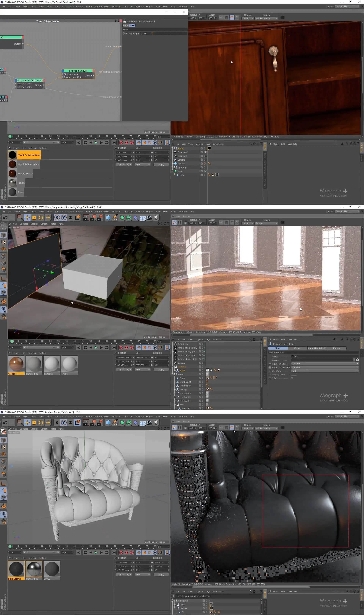The height and width of the screenshot is (615, 364).
Task: Toggle Arnold distant_light enable checkmark
Action: [204, 359]
